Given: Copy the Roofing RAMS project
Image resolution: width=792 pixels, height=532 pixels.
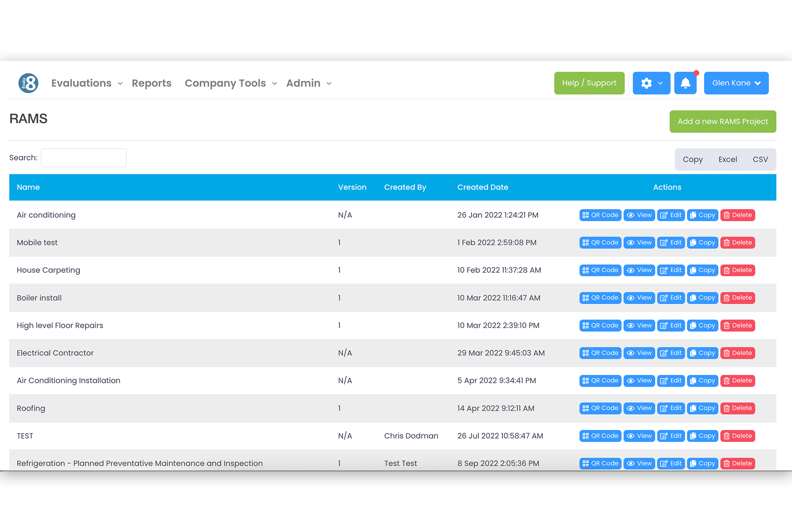Looking at the screenshot, I should (702, 408).
